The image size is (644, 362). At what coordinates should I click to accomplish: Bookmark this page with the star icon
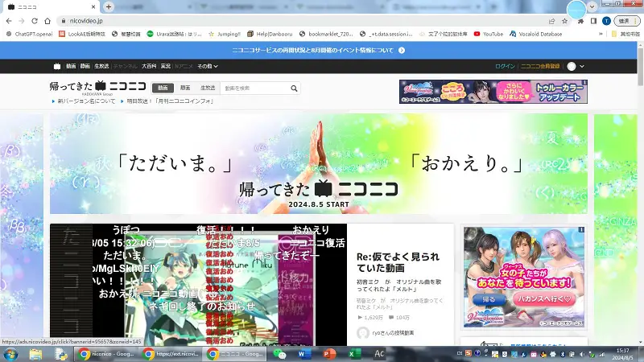(565, 21)
